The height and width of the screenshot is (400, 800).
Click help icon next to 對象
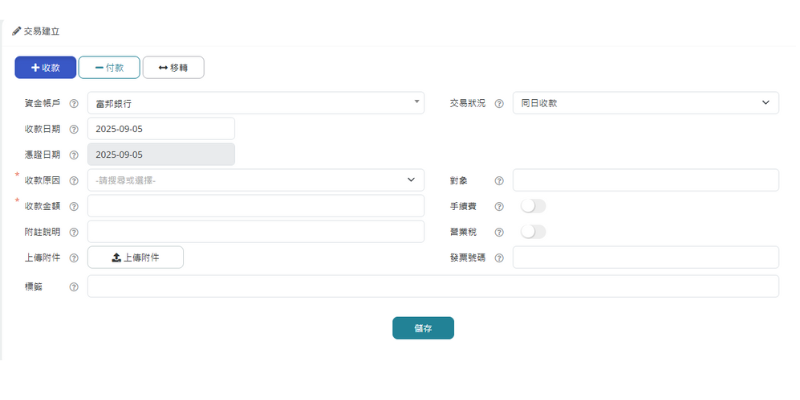(x=499, y=181)
